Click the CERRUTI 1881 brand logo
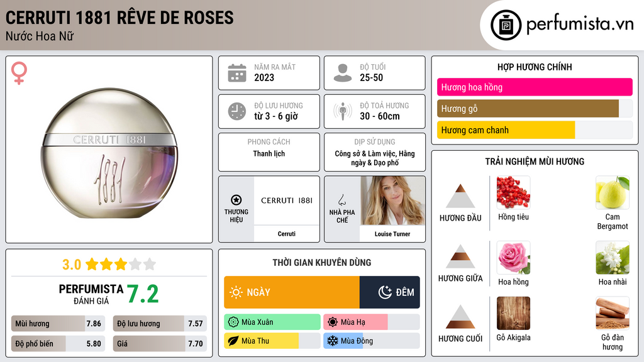The width and height of the screenshot is (644, 362). [287, 200]
